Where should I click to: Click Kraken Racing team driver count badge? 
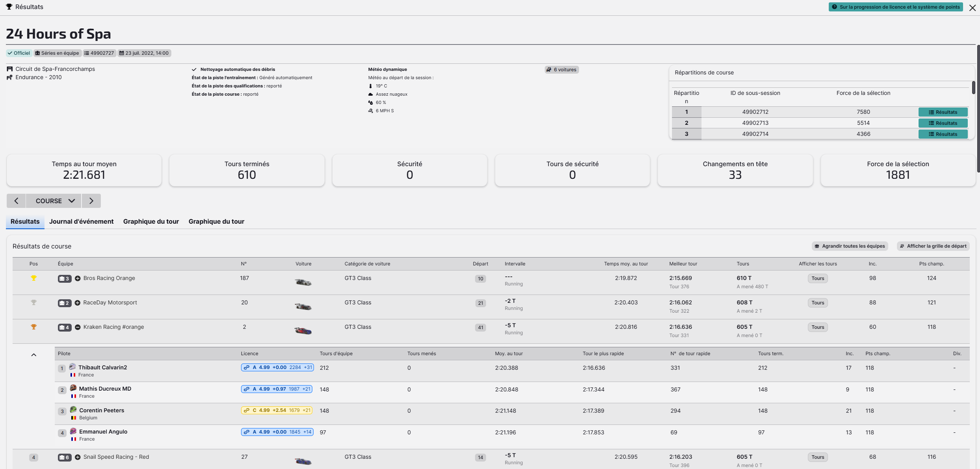tap(65, 327)
